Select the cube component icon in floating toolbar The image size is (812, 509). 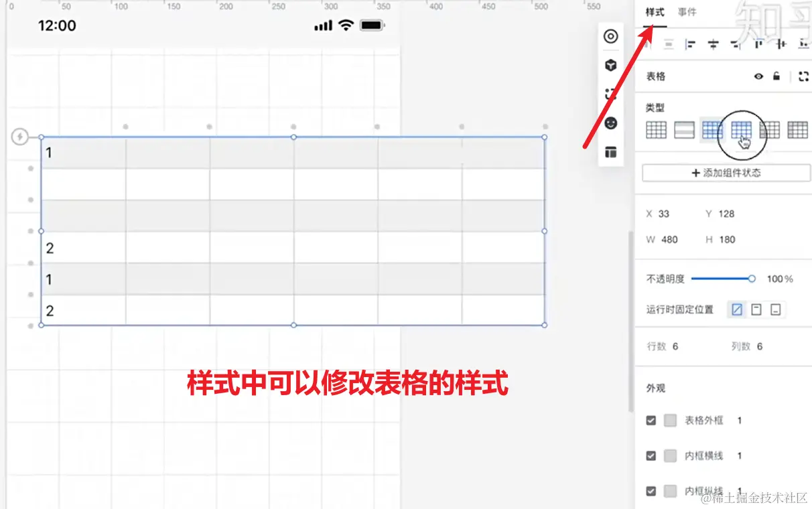tap(610, 65)
